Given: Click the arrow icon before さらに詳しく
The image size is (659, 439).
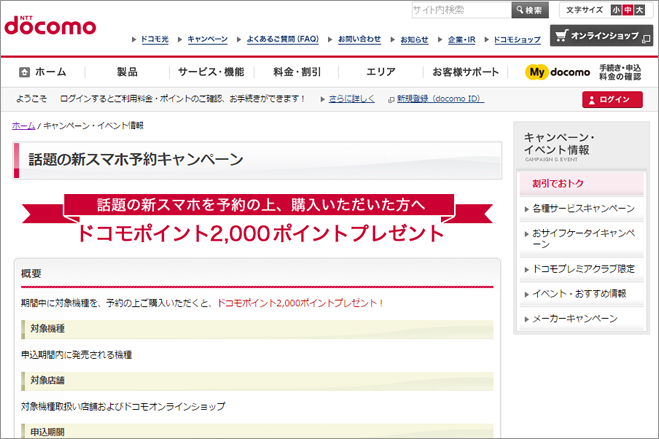Looking at the screenshot, I should (x=322, y=100).
